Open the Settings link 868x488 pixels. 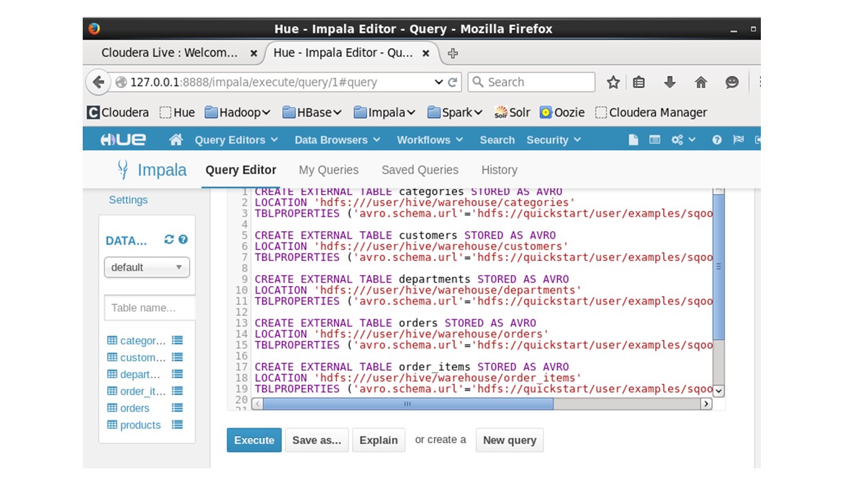(128, 200)
